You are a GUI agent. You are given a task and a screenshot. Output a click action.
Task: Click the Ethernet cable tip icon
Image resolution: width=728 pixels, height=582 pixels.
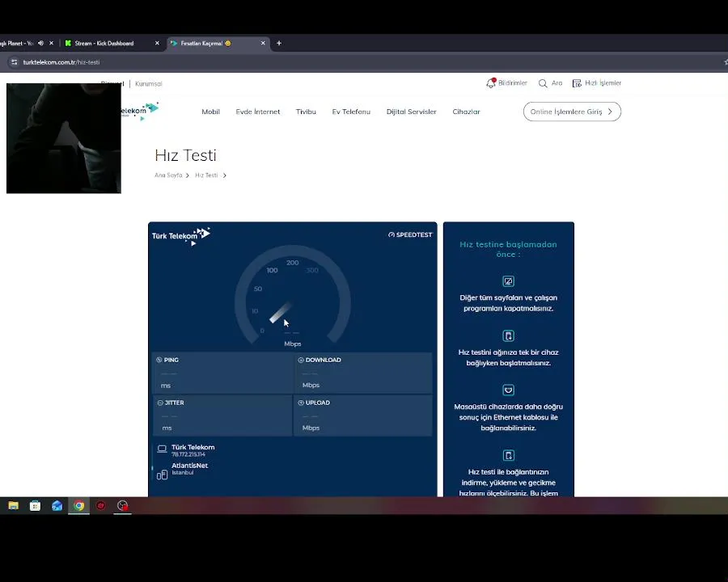(x=509, y=390)
